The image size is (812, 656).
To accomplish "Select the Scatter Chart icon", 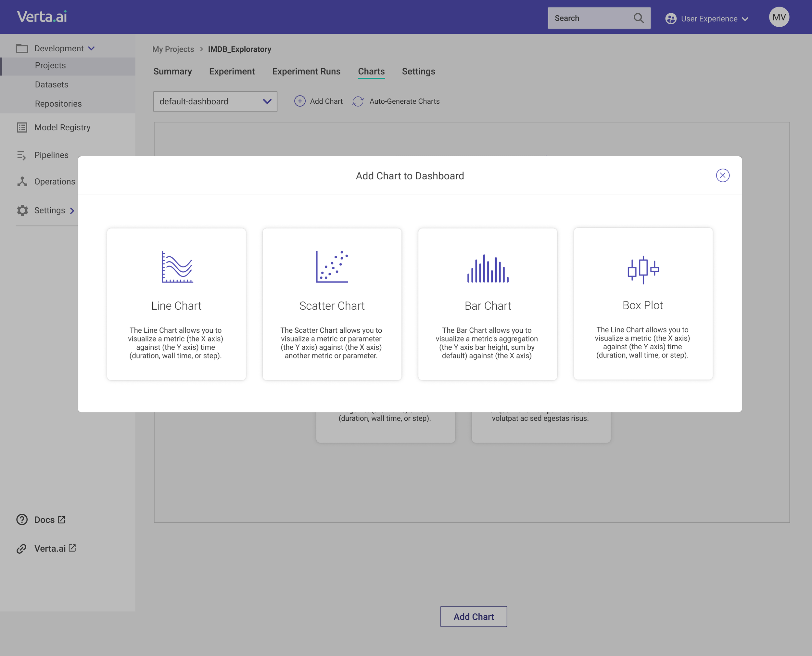I will point(332,267).
